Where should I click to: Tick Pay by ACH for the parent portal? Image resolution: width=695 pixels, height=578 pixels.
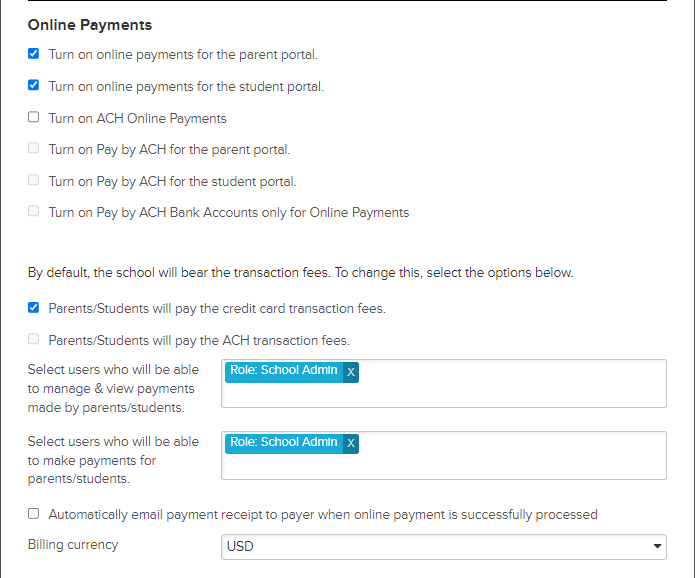(x=33, y=148)
